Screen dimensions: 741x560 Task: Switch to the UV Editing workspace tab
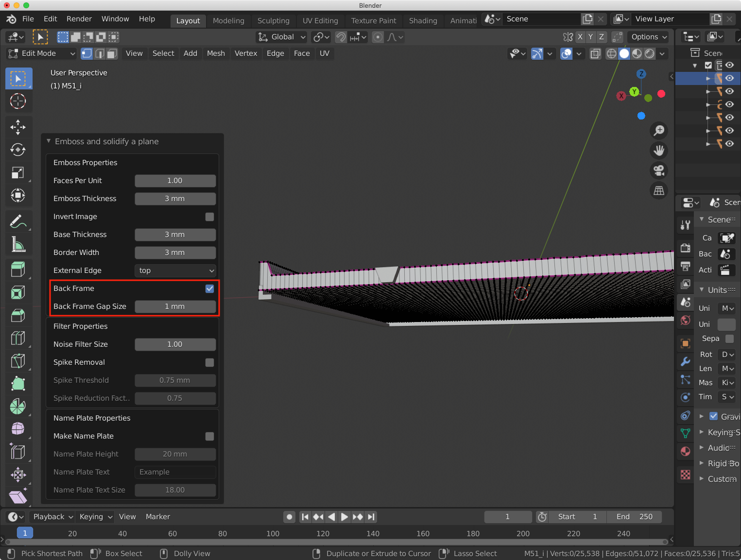(320, 20)
